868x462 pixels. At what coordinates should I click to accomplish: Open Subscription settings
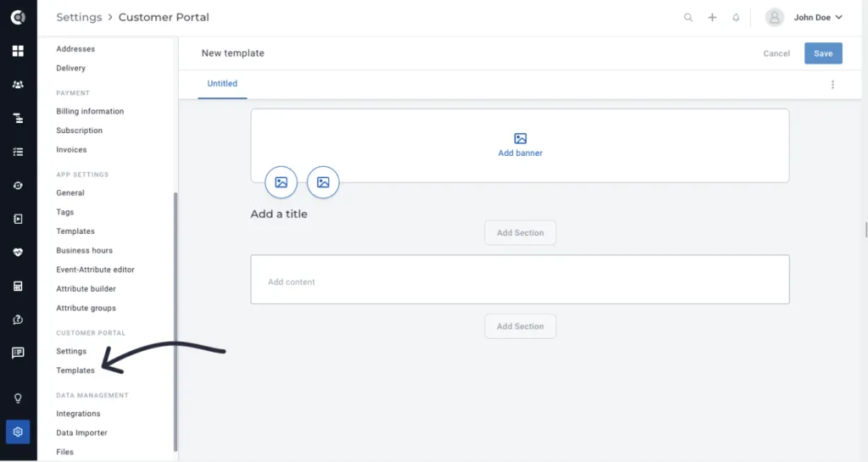79,131
